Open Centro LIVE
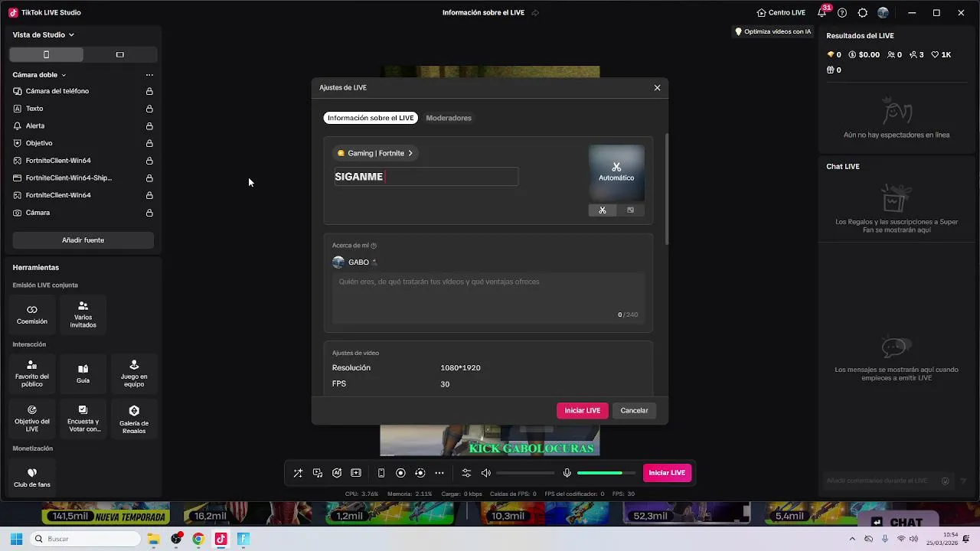The image size is (980, 551). pyautogui.click(x=781, y=13)
